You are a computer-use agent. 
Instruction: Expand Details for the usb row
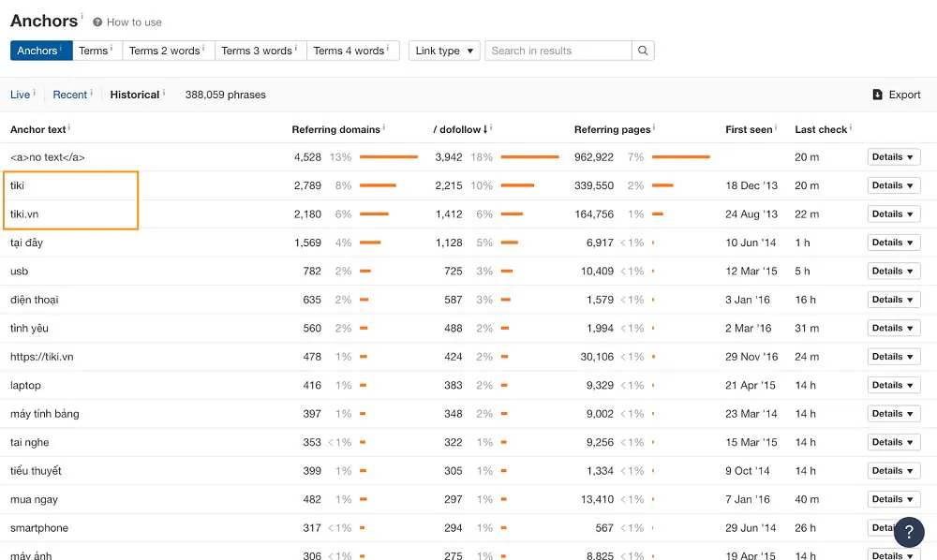pos(893,271)
